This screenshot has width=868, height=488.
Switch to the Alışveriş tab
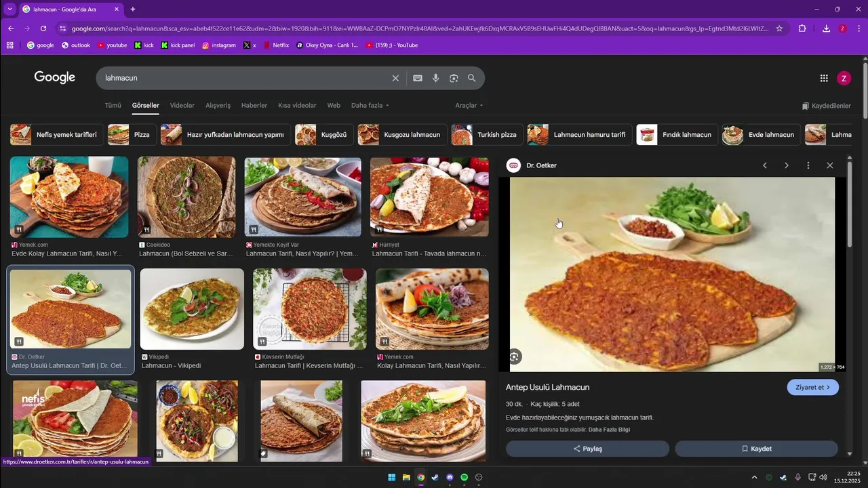click(218, 106)
